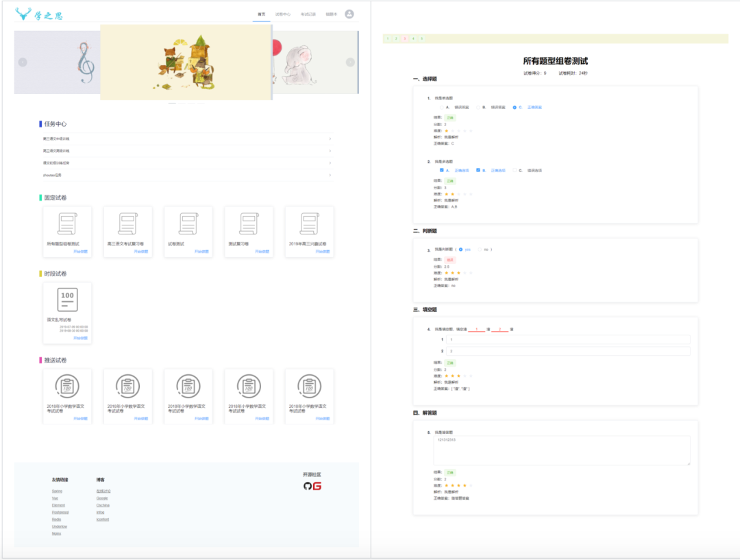
Task: Uncheck checkbox A of question 2
Action: (x=442, y=170)
